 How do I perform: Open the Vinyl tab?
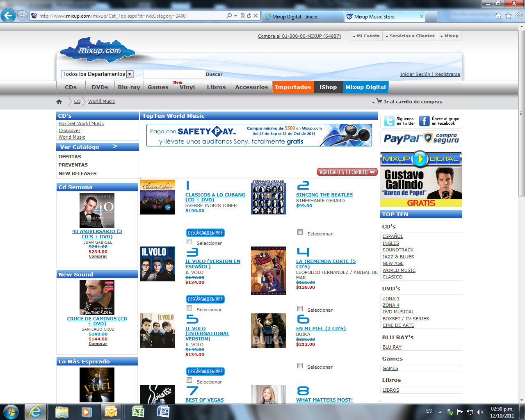tap(187, 87)
